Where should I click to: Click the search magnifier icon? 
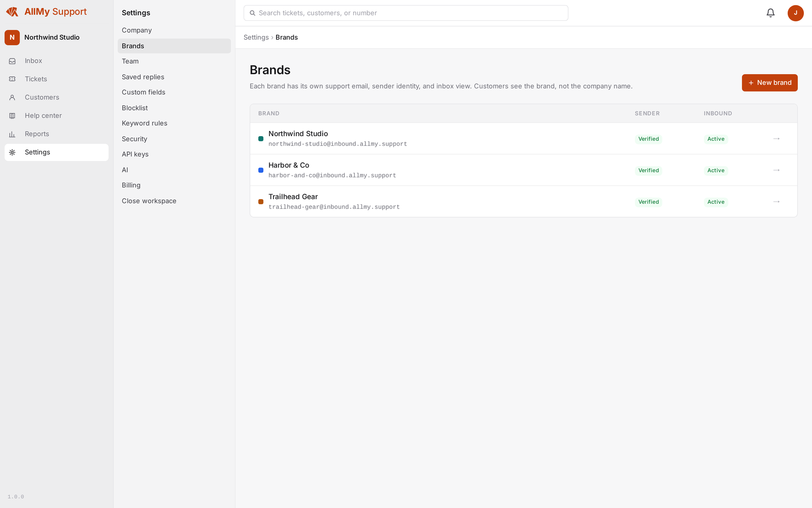(x=252, y=13)
